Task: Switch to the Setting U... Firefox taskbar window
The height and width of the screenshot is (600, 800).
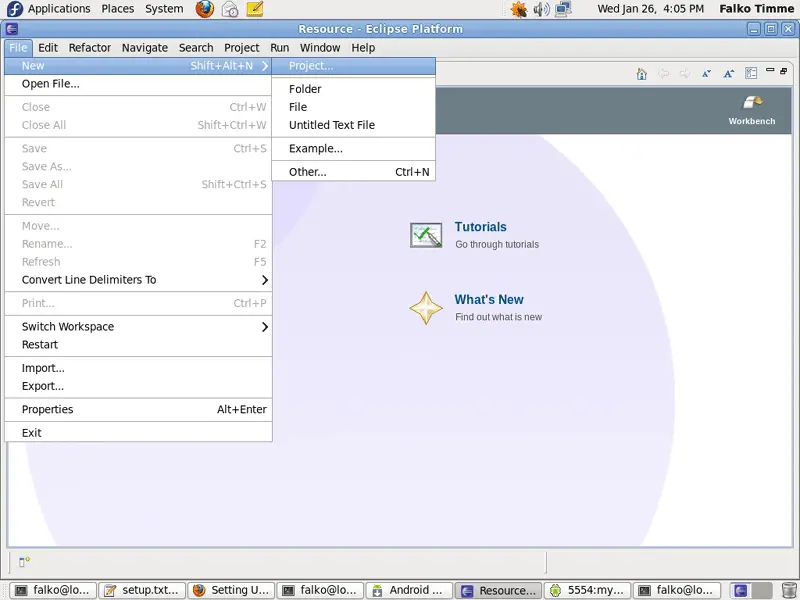Action: tap(231, 590)
